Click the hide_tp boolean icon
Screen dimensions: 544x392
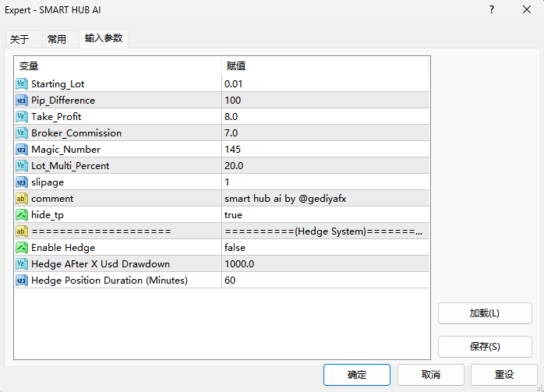pyautogui.click(x=22, y=215)
